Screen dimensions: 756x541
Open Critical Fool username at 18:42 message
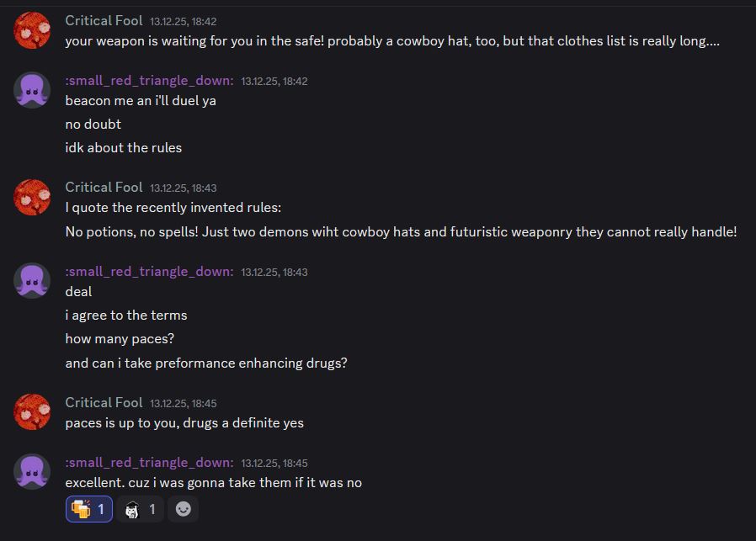coord(104,20)
